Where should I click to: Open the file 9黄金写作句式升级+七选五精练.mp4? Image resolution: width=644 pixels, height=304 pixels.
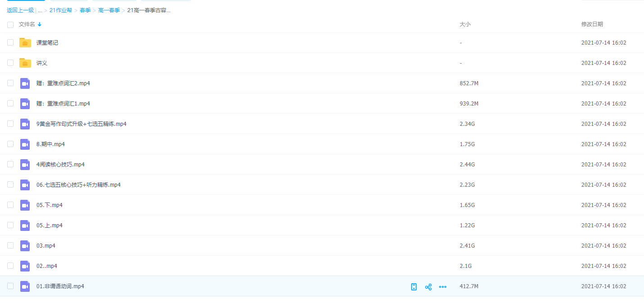click(x=81, y=124)
